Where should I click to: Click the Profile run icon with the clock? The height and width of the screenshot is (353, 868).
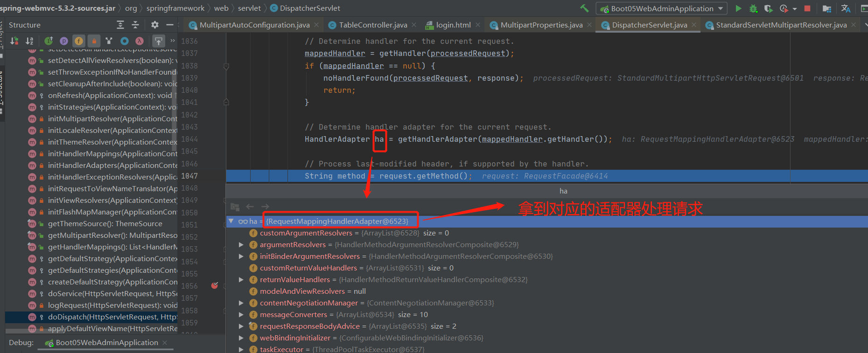(x=784, y=8)
